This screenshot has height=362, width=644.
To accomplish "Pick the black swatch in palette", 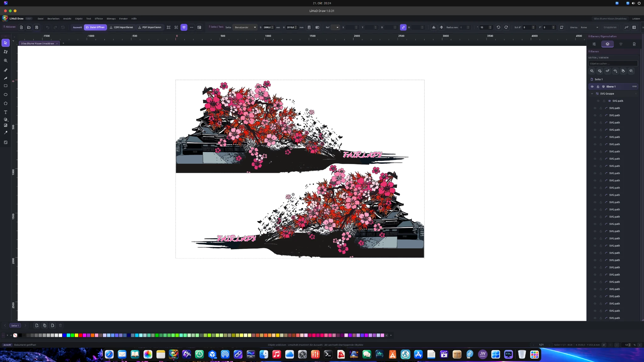I will pos(20,335).
